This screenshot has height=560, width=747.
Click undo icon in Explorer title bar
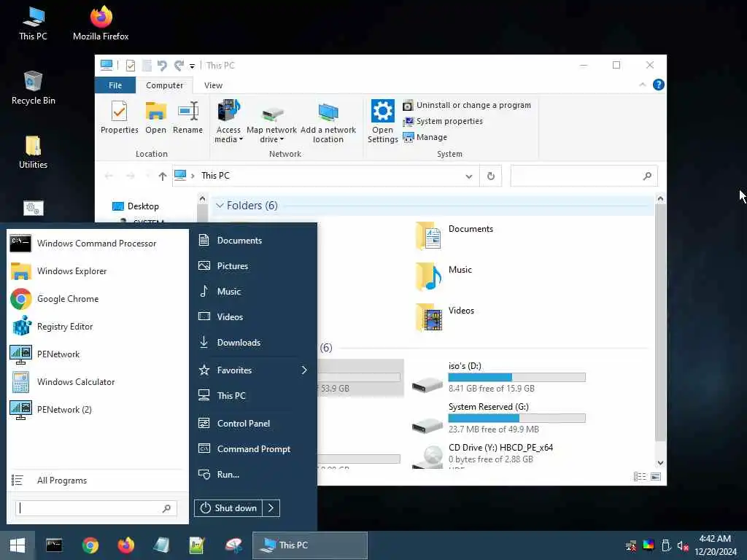(x=162, y=65)
